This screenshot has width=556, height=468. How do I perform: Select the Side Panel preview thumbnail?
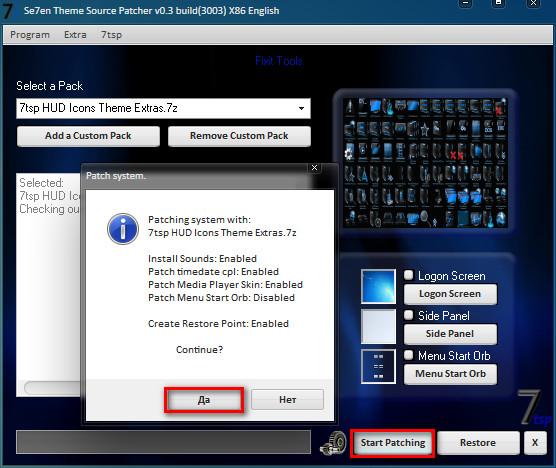point(378,326)
